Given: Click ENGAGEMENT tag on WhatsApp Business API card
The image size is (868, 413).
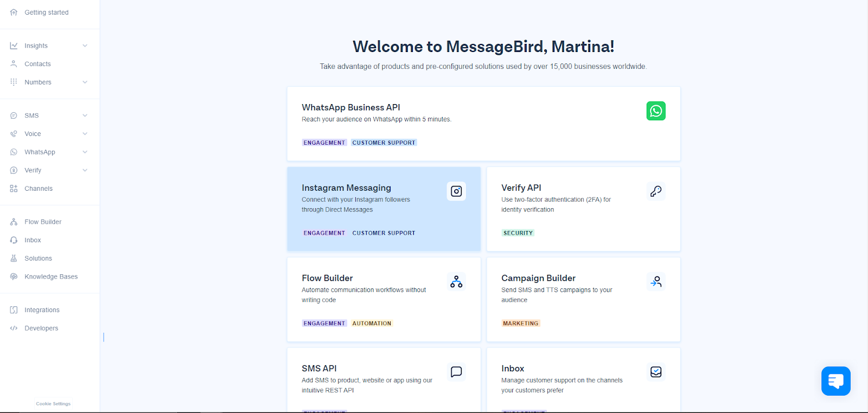Looking at the screenshot, I should click(324, 143).
